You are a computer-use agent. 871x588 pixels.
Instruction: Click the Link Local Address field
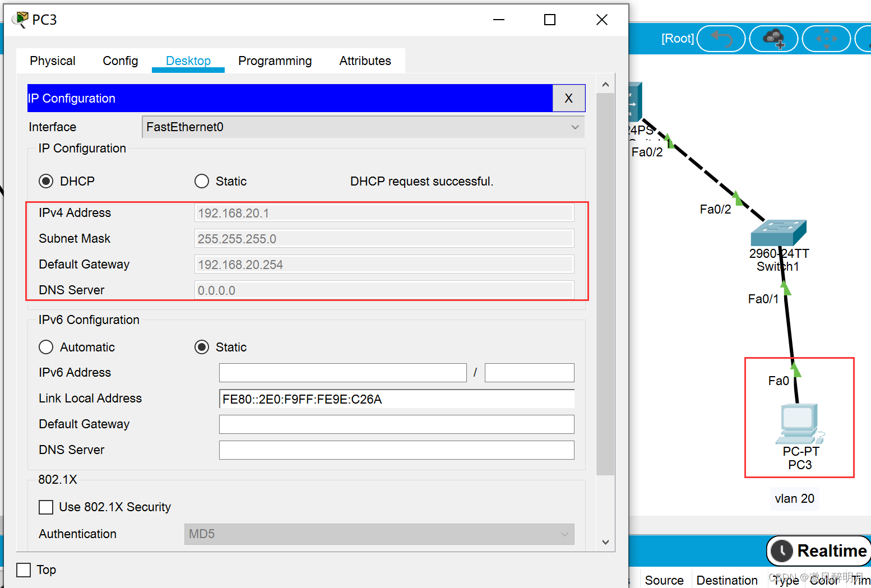tap(397, 399)
